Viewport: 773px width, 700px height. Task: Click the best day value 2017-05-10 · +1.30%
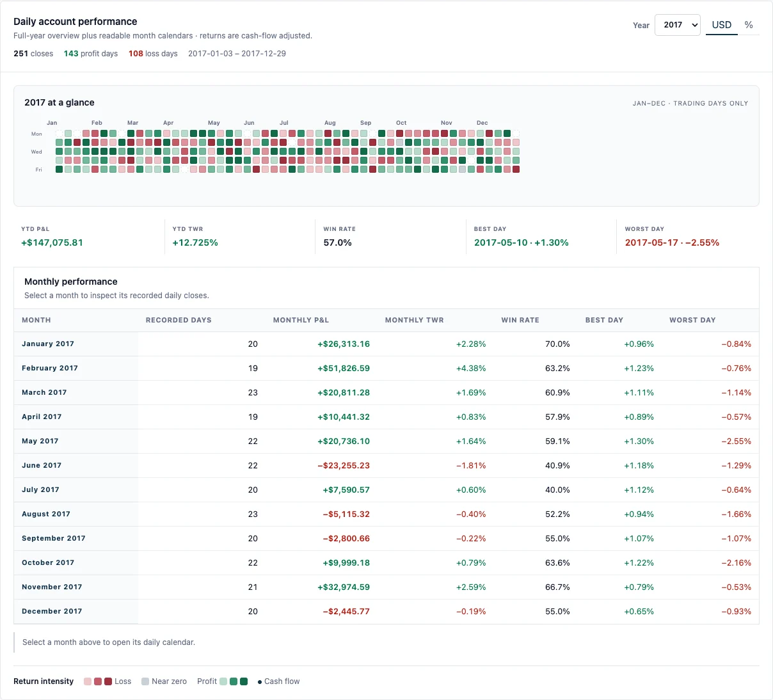coord(522,243)
